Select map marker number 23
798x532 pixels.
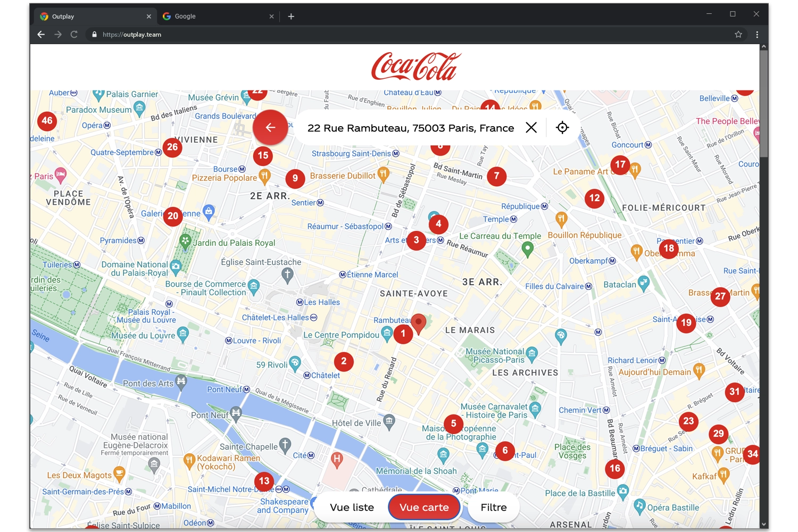[x=688, y=421]
